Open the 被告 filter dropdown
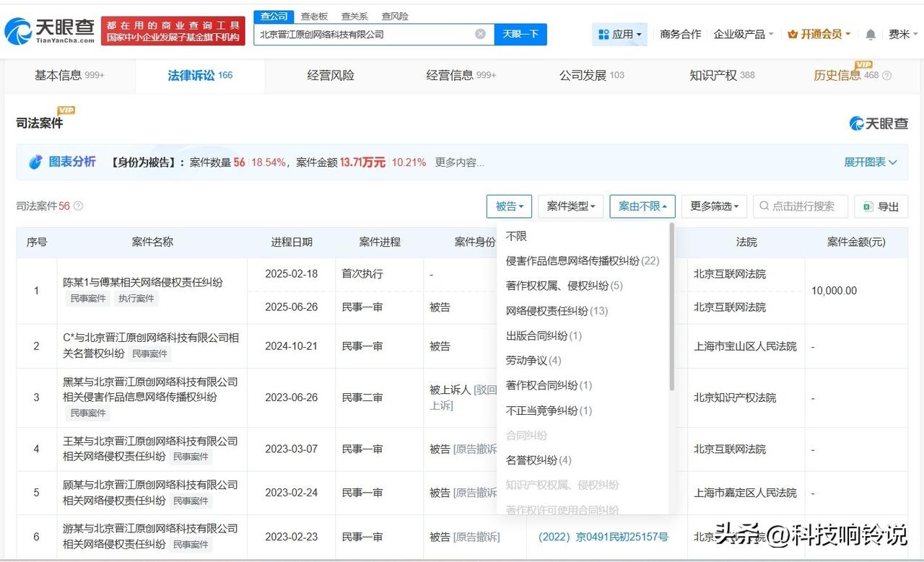 tap(509, 206)
